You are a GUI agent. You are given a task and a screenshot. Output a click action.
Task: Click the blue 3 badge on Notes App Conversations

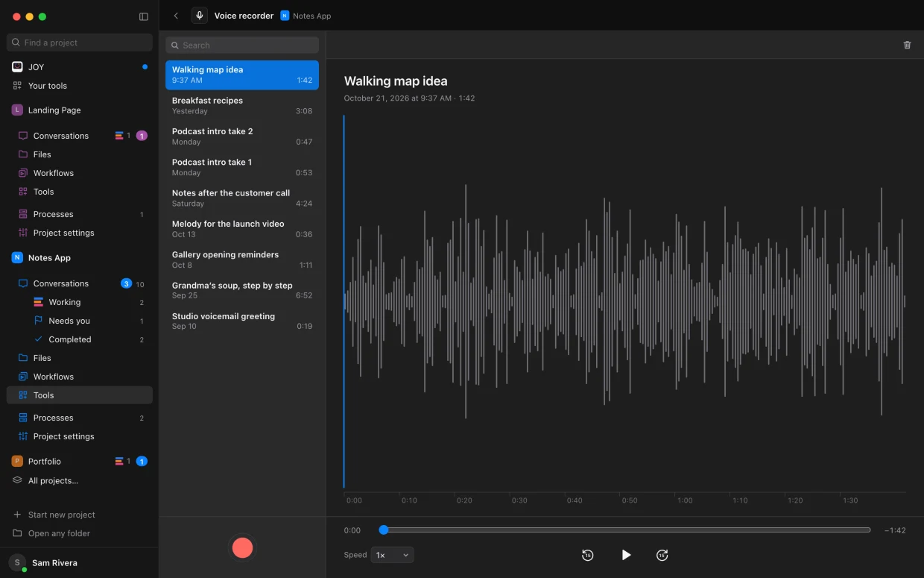pyautogui.click(x=126, y=283)
